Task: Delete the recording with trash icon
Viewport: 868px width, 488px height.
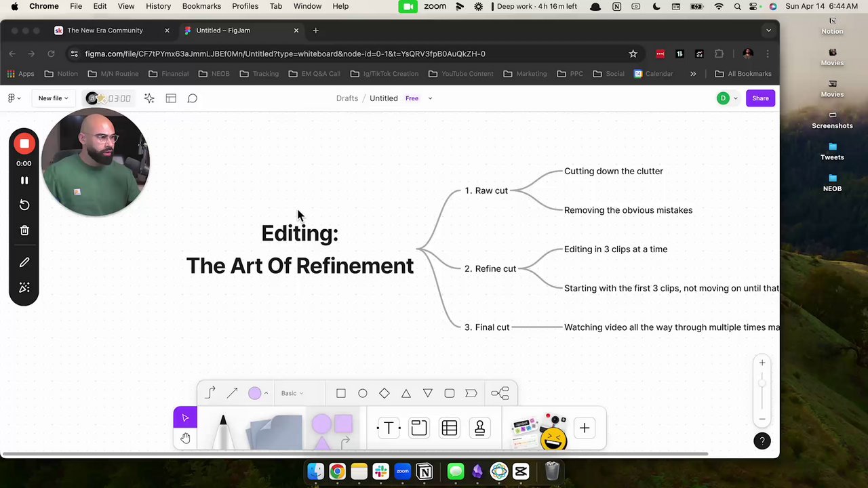Action: (24, 230)
